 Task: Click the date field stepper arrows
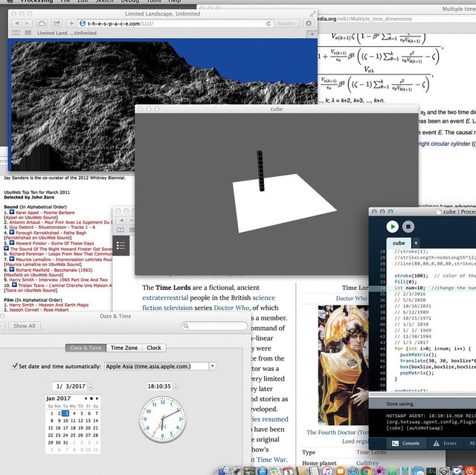click(91, 386)
